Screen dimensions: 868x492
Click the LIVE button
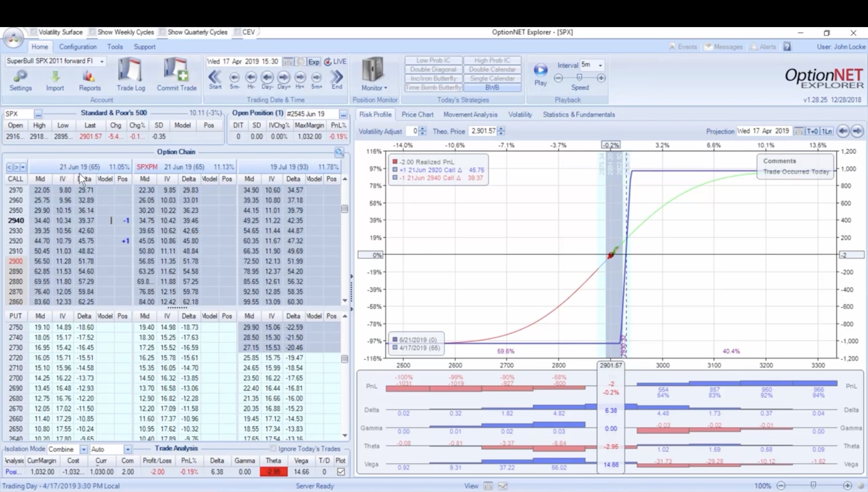[x=336, y=61]
